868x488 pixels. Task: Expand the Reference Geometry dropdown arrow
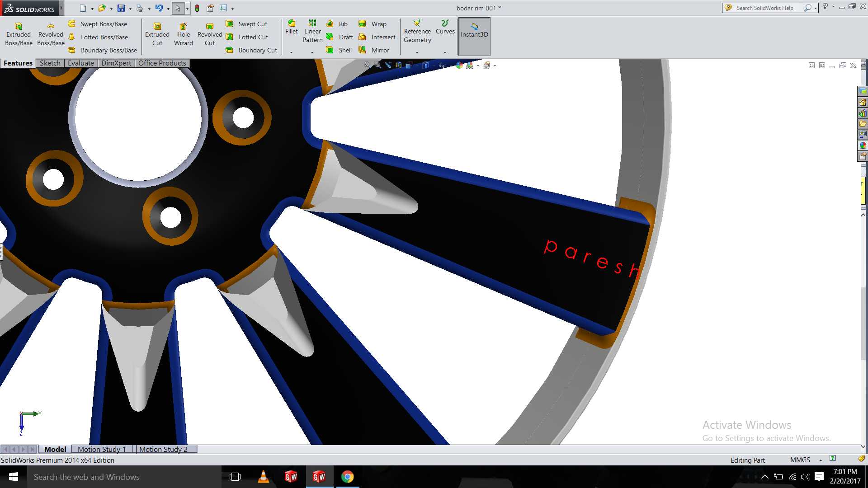[417, 52]
